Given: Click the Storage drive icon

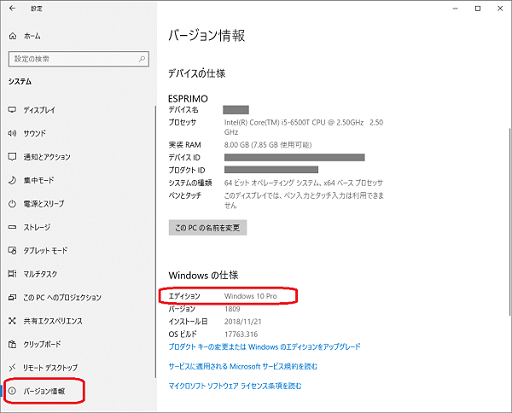Looking at the screenshot, I should tap(12, 227).
